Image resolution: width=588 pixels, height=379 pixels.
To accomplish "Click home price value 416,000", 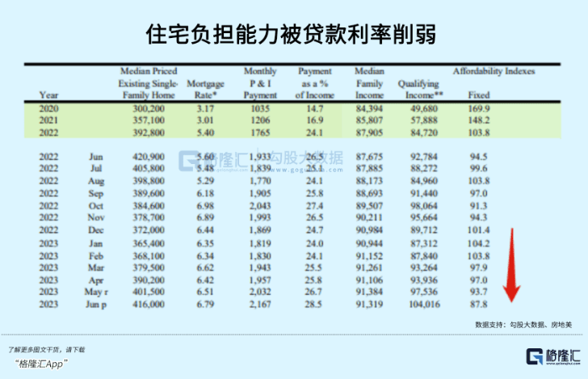I will tap(149, 305).
